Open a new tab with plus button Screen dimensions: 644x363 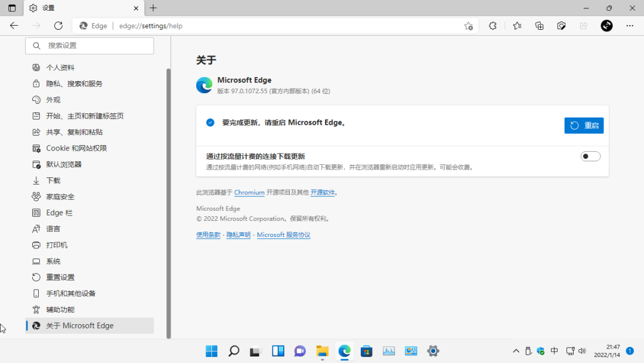[153, 8]
